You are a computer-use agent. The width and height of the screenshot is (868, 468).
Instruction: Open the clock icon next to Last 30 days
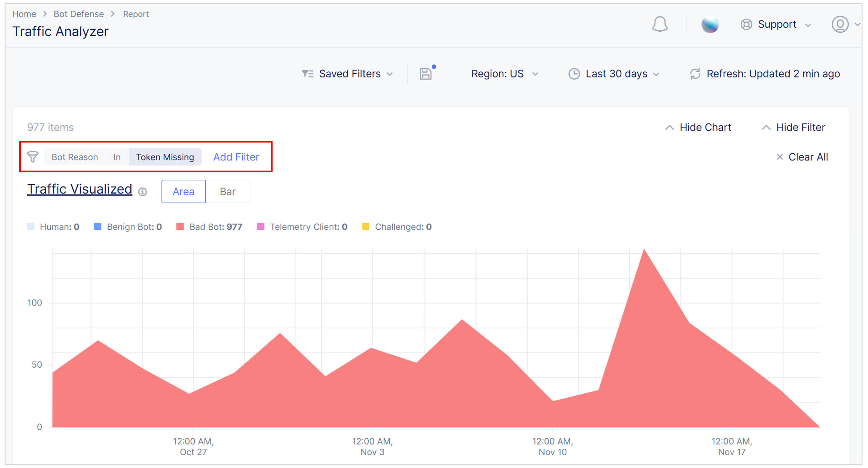click(575, 74)
